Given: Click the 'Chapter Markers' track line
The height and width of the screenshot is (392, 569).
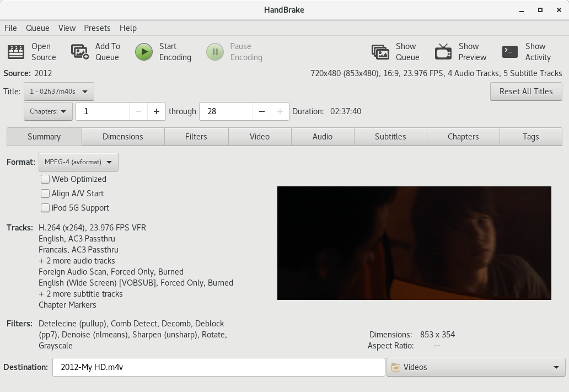Looking at the screenshot, I should point(67,305).
